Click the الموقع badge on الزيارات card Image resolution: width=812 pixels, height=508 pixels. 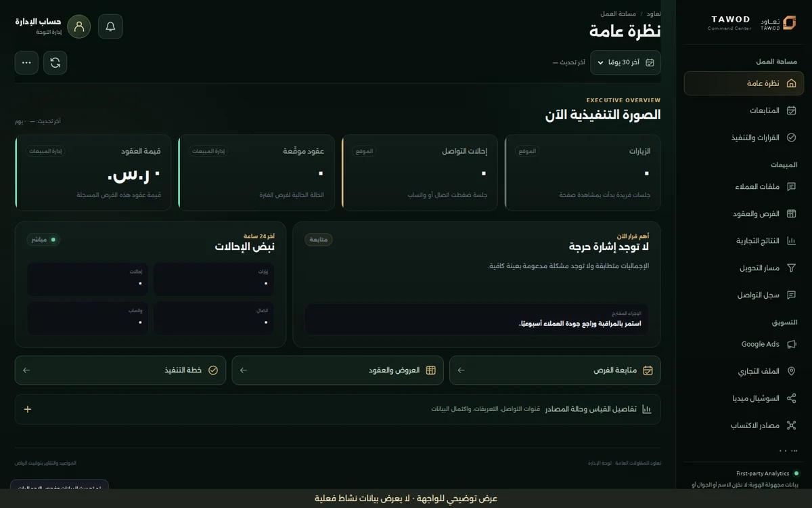click(527, 151)
